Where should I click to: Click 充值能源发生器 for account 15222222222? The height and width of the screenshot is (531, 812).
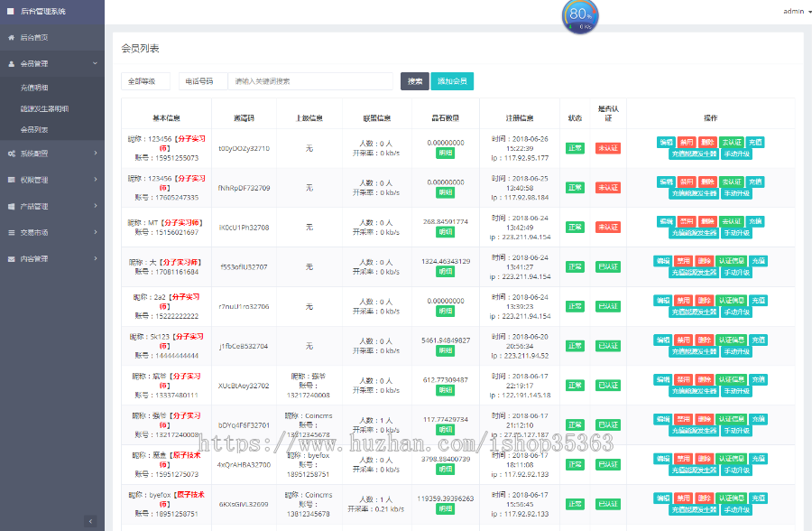(x=694, y=312)
